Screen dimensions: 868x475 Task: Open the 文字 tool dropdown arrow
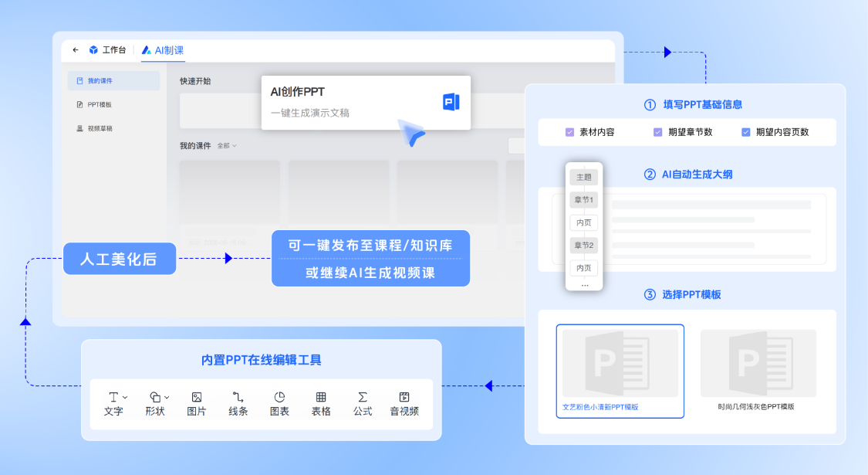(x=125, y=398)
